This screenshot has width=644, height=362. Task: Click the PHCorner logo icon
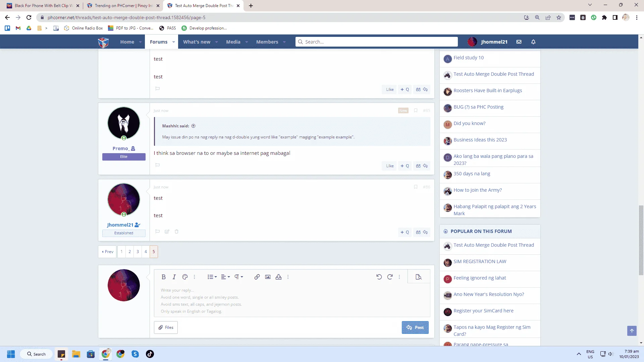(103, 42)
